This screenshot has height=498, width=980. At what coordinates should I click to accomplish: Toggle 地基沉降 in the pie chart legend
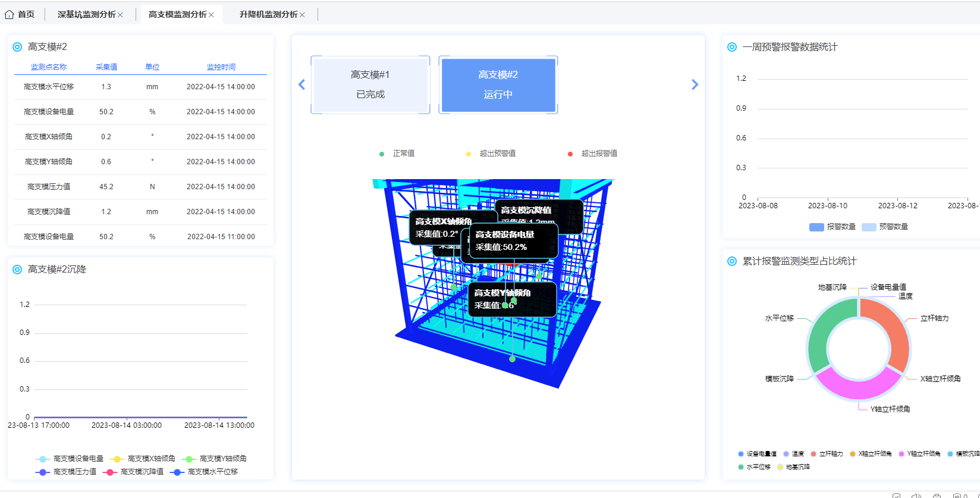[793, 467]
